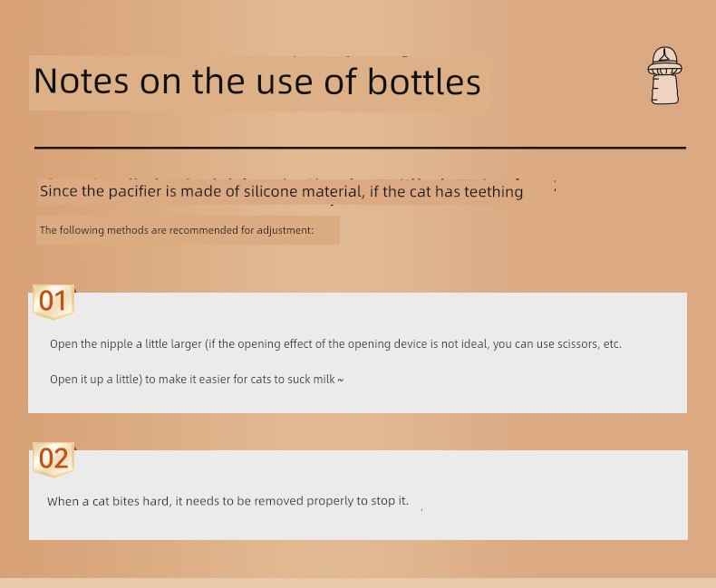
Task: Select the orange 02 badge
Action: 53,459
